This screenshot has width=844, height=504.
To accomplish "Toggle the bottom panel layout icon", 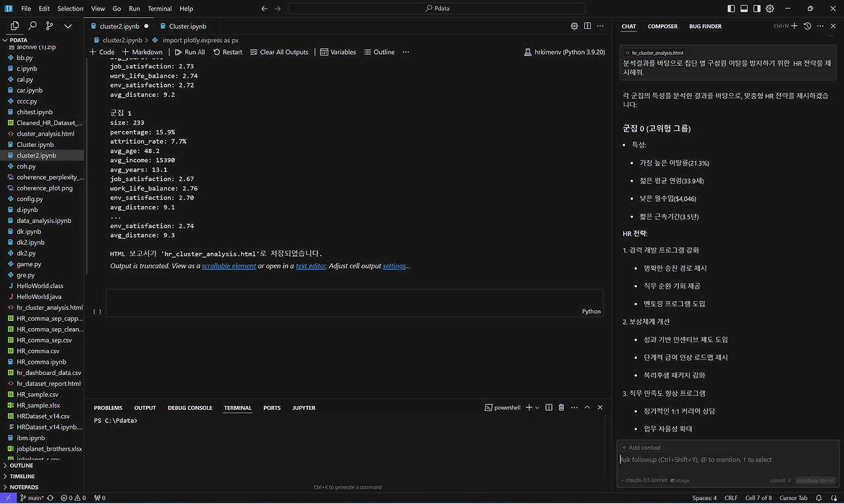I will click(744, 9).
